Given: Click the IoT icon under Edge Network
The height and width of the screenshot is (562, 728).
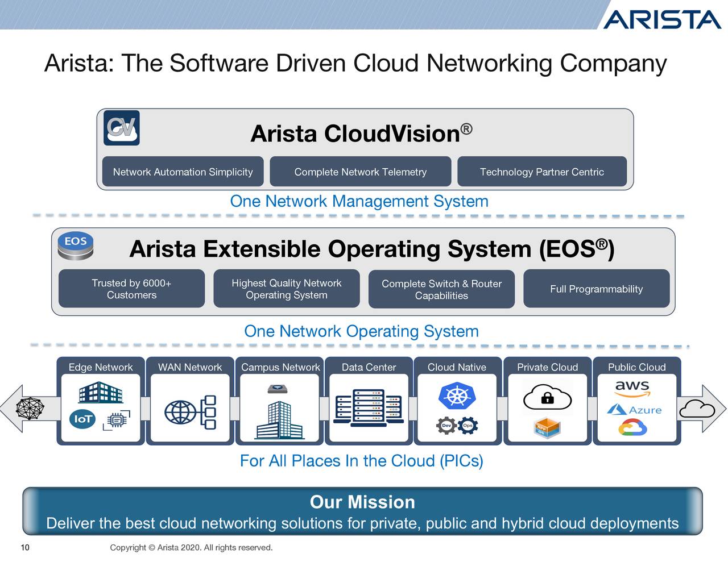Looking at the screenshot, I should pyautogui.click(x=81, y=419).
